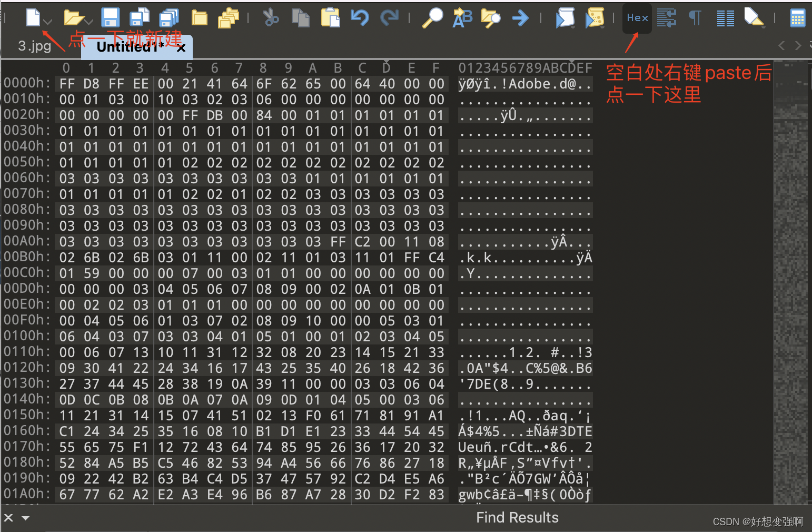Paste clipboard with the Paste icon
Image resolution: width=812 pixels, height=532 pixels.
(331, 17)
